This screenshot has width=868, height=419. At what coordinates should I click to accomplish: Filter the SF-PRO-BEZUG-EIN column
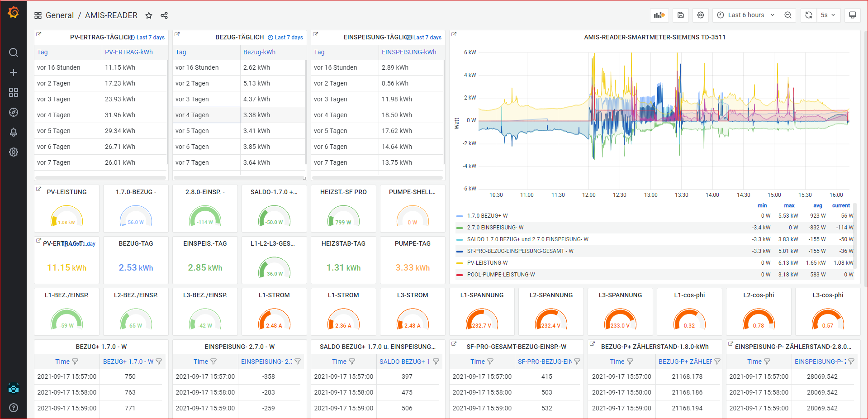click(x=577, y=362)
